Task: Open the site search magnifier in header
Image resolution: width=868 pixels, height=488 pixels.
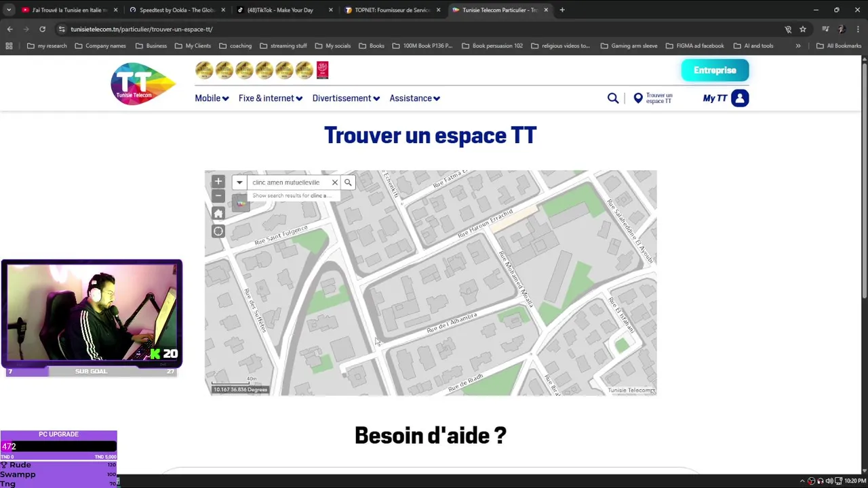Action: (613, 98)
